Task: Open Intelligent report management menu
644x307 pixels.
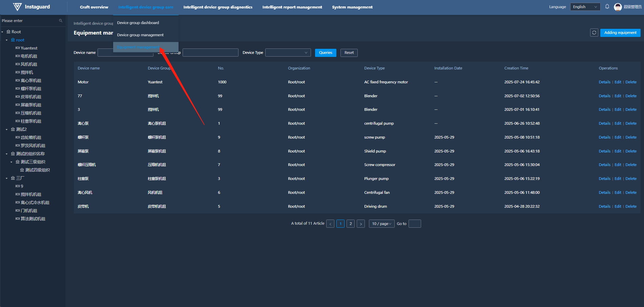Action: [x=292, y=7]
